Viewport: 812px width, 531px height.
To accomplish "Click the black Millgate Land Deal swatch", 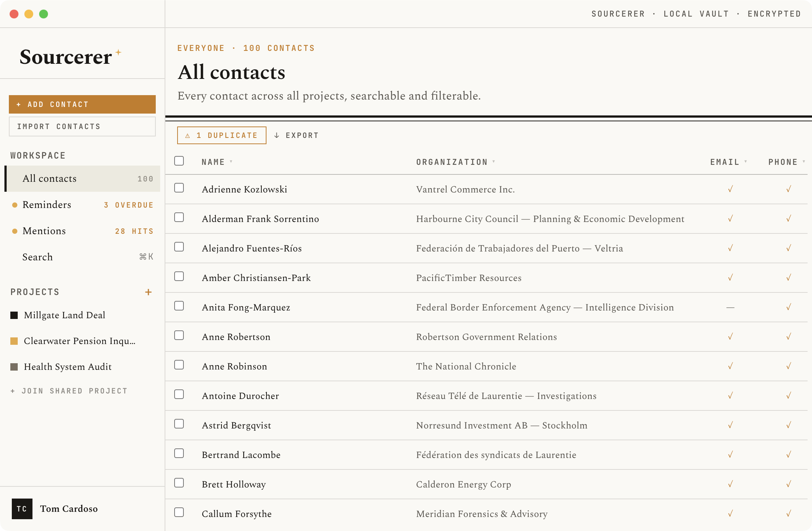I will (14, 315).
